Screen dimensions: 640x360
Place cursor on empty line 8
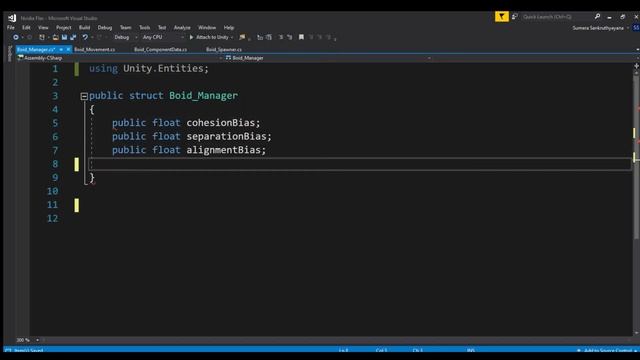(359, 164)
